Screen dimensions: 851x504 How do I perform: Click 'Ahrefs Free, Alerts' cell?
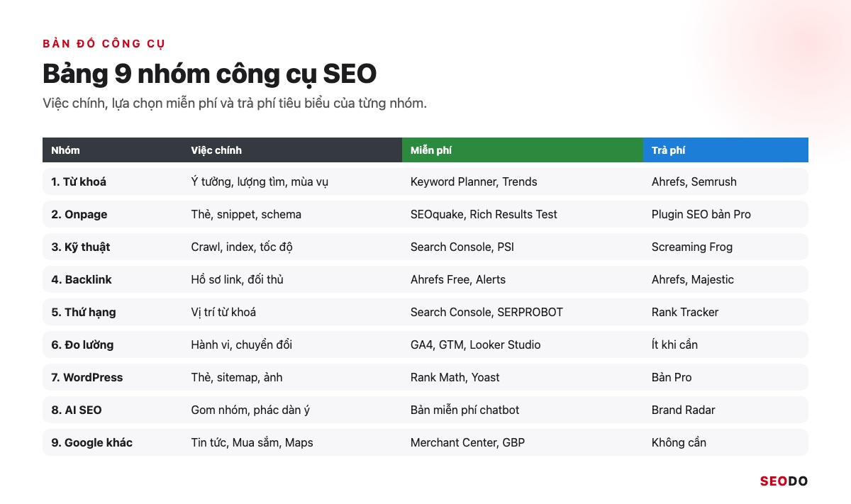coord(458,279)
